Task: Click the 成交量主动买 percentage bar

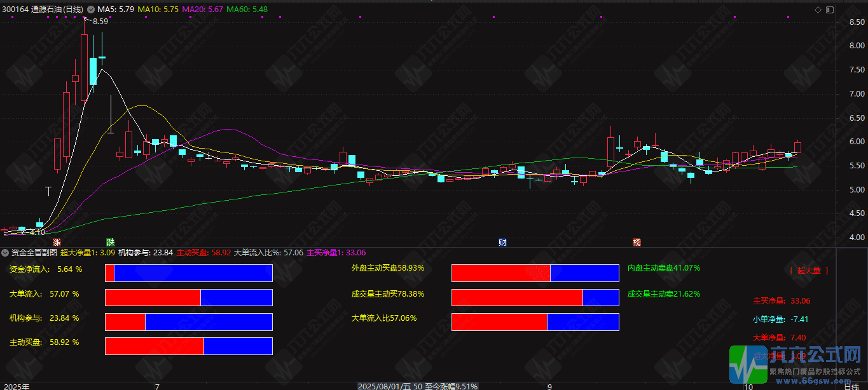Action: point(535,297)
